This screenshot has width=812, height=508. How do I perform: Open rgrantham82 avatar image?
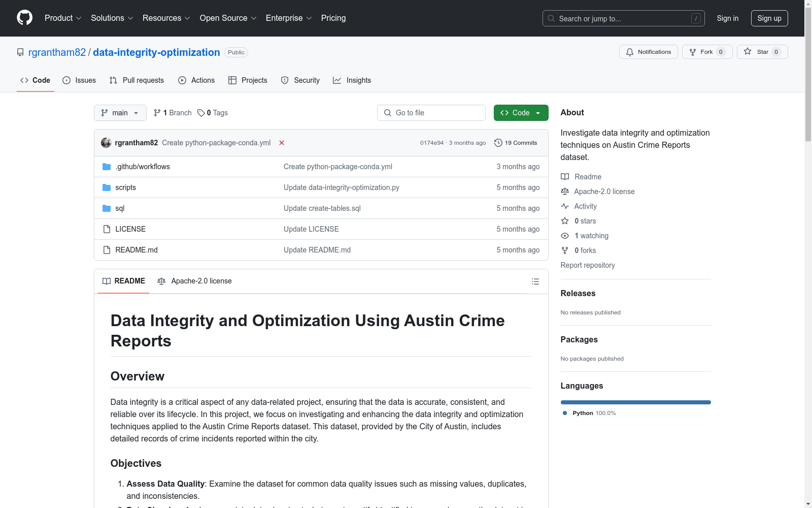[x=106, y=143]
